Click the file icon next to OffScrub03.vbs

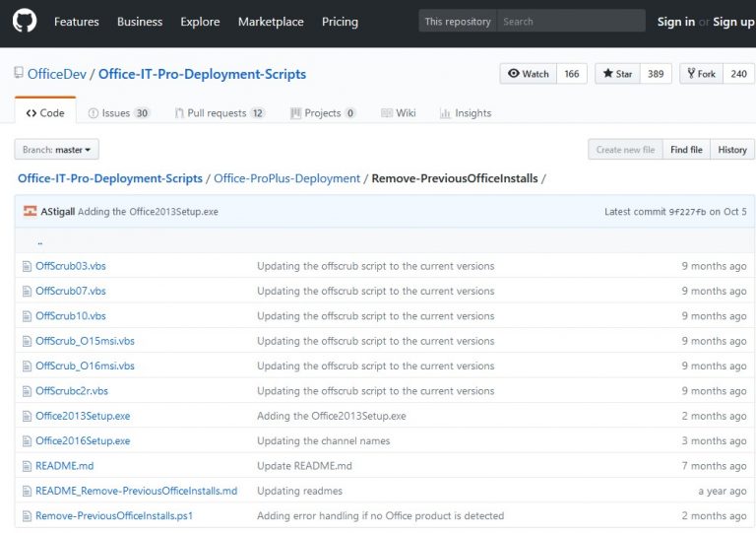pos(27,266)
